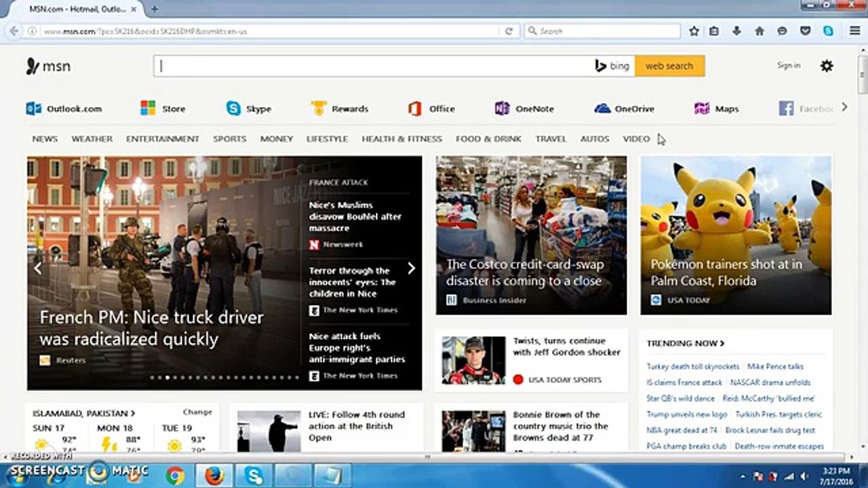
Task: Open the Food & Drink section
Action: (x=488, y=138)
